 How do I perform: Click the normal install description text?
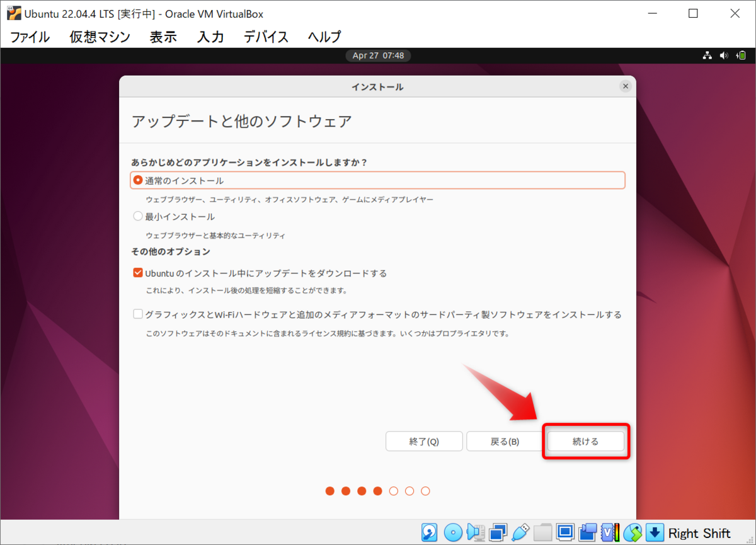290,199
